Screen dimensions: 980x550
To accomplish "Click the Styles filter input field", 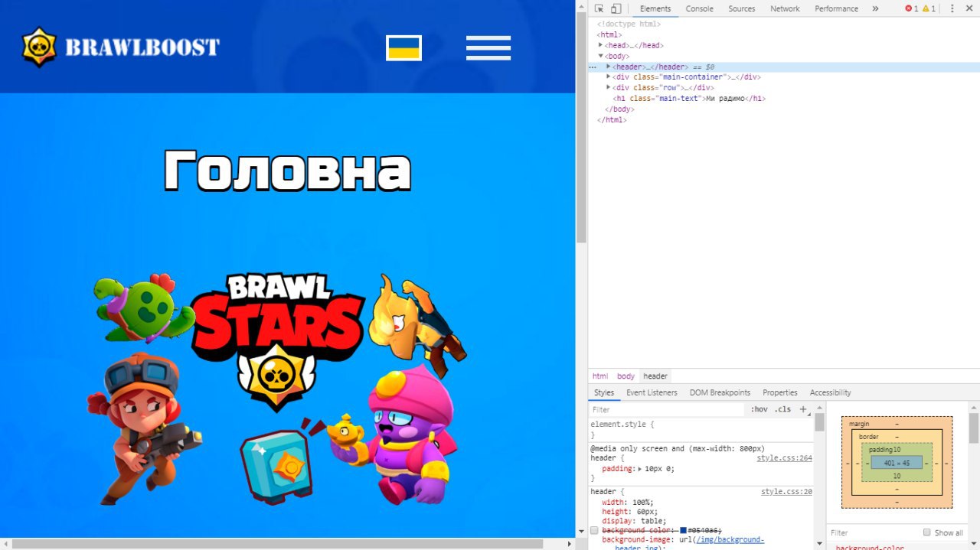I will pyautogui.click(x=666, y=409).
